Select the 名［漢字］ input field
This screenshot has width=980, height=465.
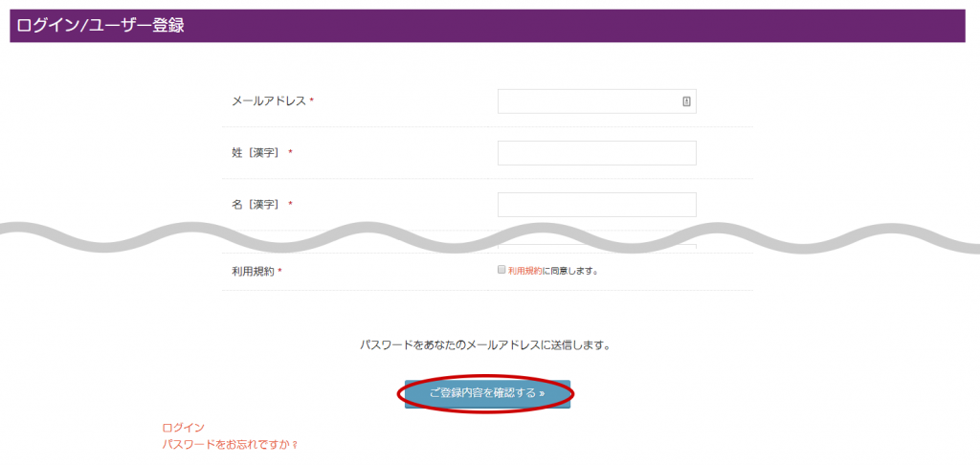click(x=596, y=204)
